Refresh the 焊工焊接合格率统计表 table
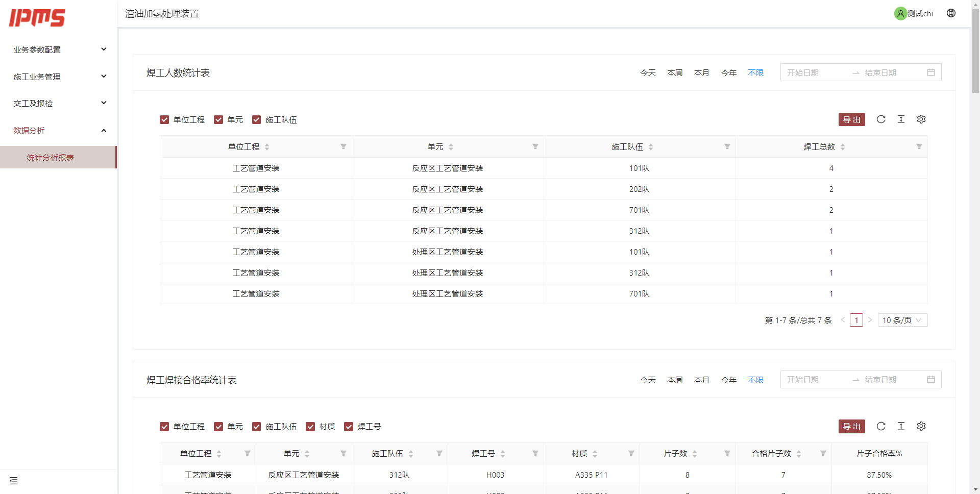 click(881, 426)
